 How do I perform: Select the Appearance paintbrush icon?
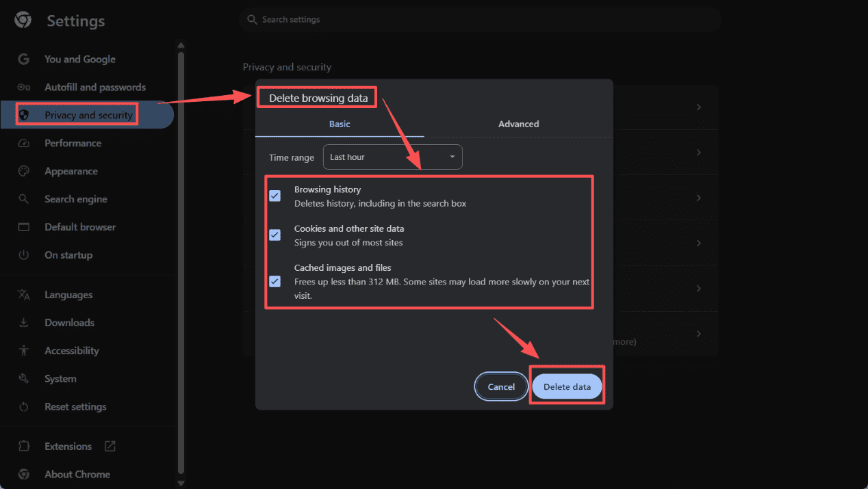click(x=24, y=171)
